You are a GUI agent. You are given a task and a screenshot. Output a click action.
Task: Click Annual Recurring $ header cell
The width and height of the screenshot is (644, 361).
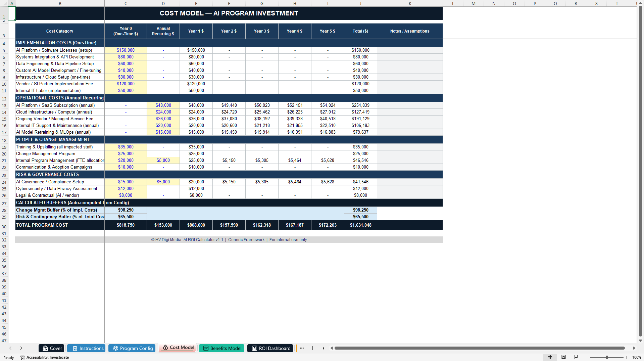163,31
